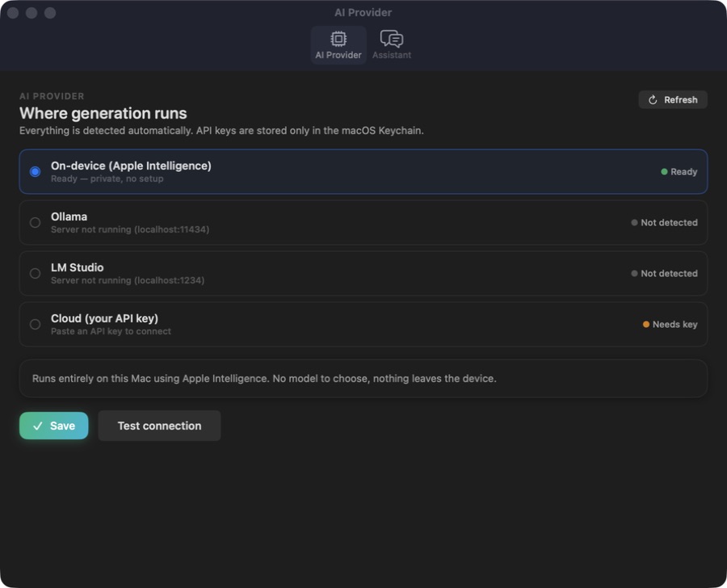Viewport: 727px width, 588px height.
Task: Select On-device Apple Intelligence radio button
Action: point(35,171)
